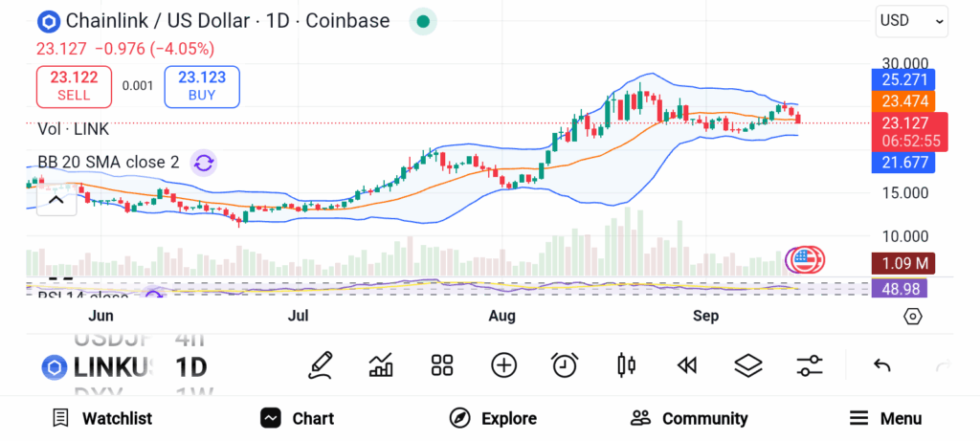This screenshot has width=980, height=441.
Task: Open the USD currency dropdown
Action: tap(911, 20)
